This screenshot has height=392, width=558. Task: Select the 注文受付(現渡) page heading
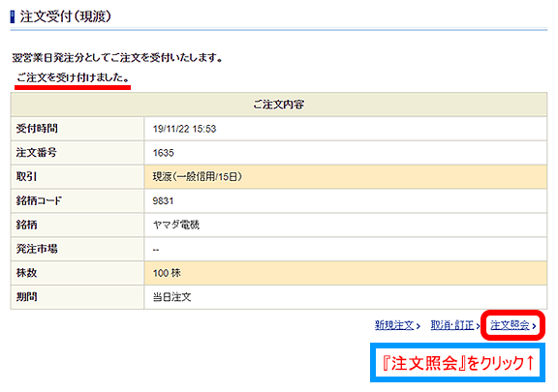point(66,16)
